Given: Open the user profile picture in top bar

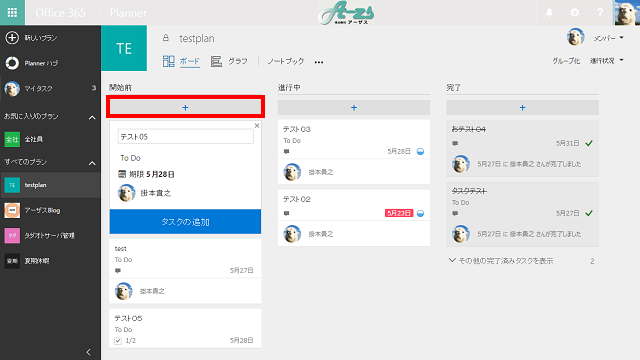Looking at the screenshot, I should point(626,13).
